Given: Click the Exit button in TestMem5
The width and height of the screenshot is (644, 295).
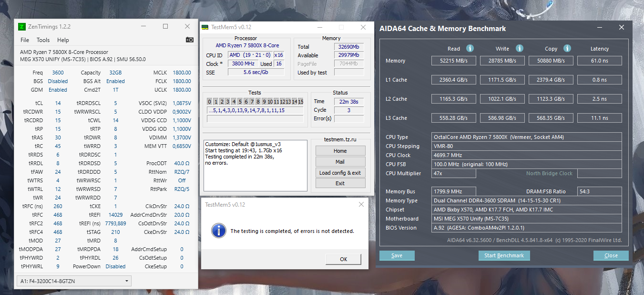Looking at the screenshot, I should (340, 183).
